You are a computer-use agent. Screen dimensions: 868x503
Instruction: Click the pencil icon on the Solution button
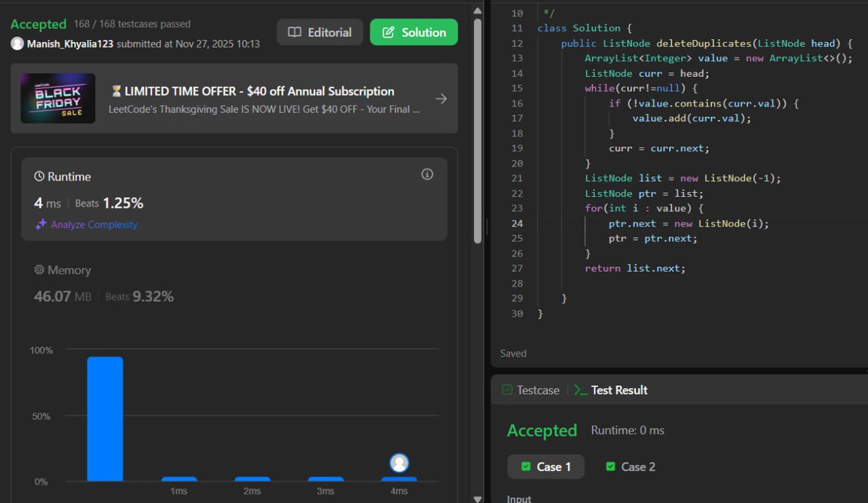[x=388, y=32]
